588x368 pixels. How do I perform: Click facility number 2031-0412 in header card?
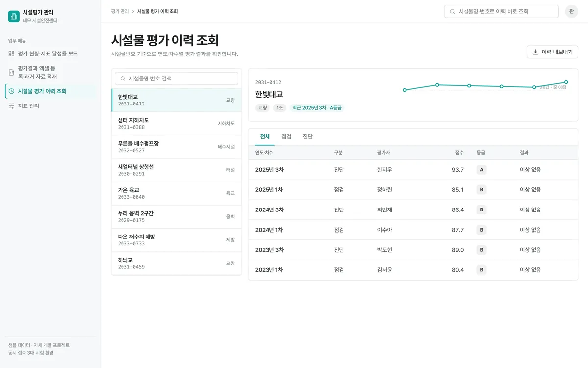coord(268,82)
